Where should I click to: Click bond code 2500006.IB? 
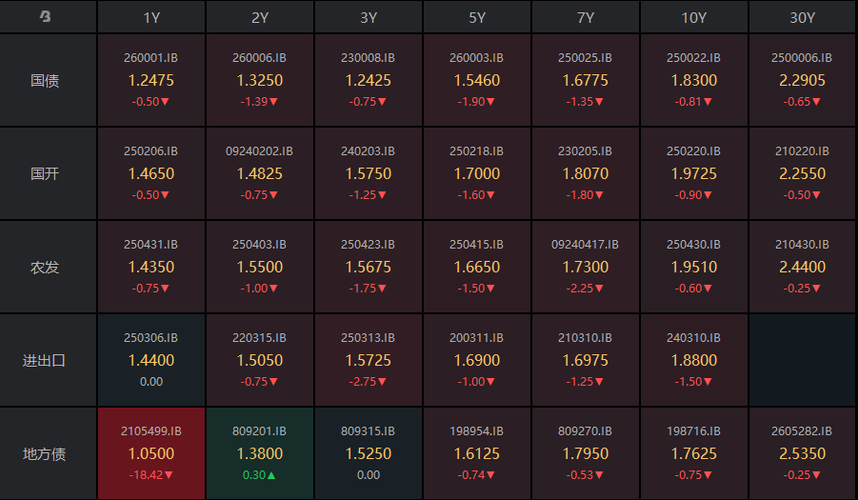tap(802, 58)
